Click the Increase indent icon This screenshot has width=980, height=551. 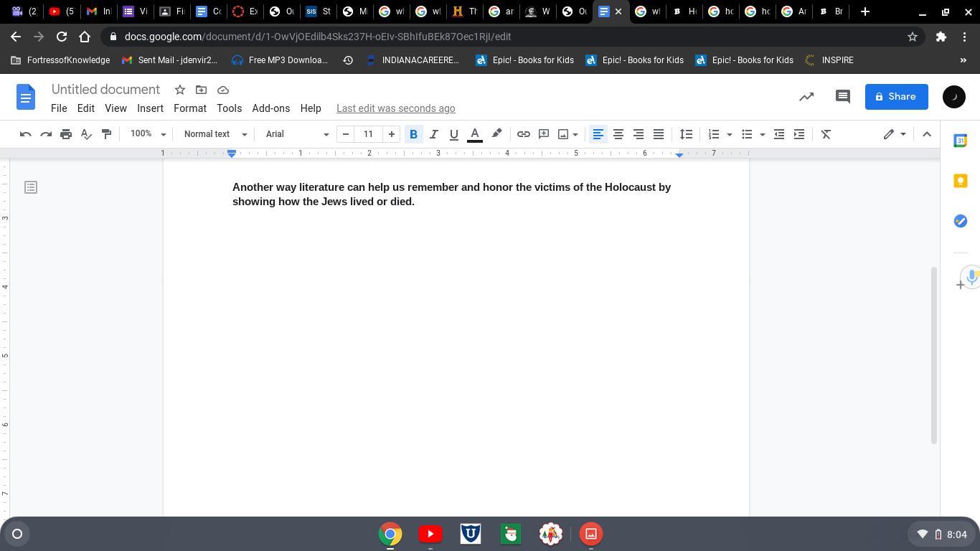tap(799, 134)
